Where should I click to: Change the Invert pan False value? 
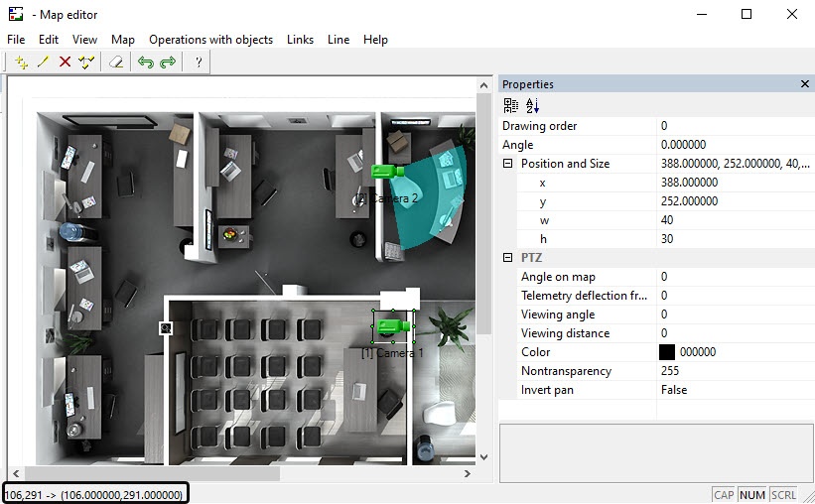click(736, 390)
